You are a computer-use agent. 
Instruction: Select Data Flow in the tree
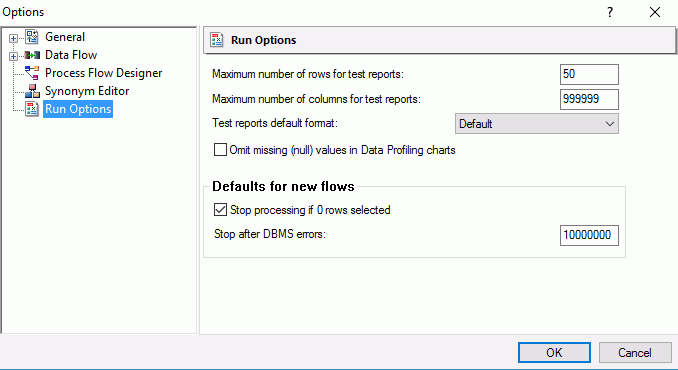[71, 55]
